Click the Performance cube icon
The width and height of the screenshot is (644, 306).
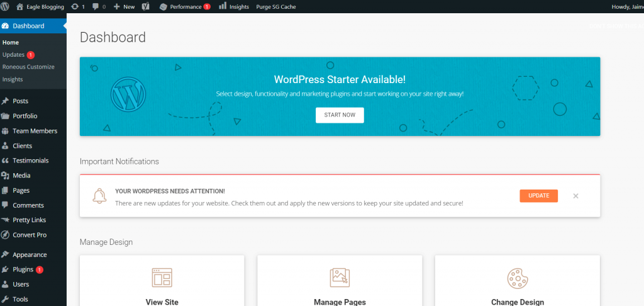click(163, 6)
